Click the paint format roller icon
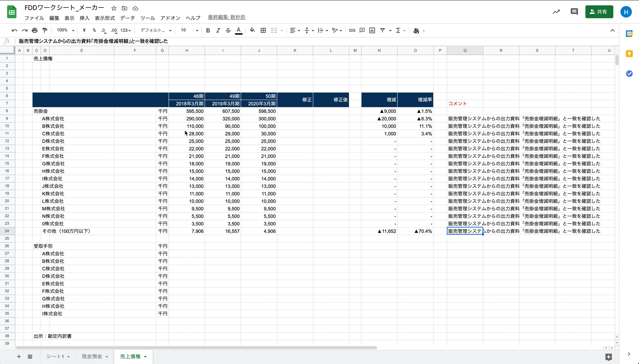 coord(45,31)
